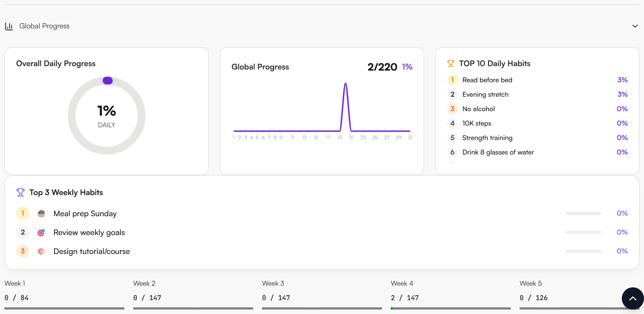Image resolution: width=644 pixels, height=314 pixels.
Task: Select 'Drink 8 glasses of water' habit
Action: (537, 152)
